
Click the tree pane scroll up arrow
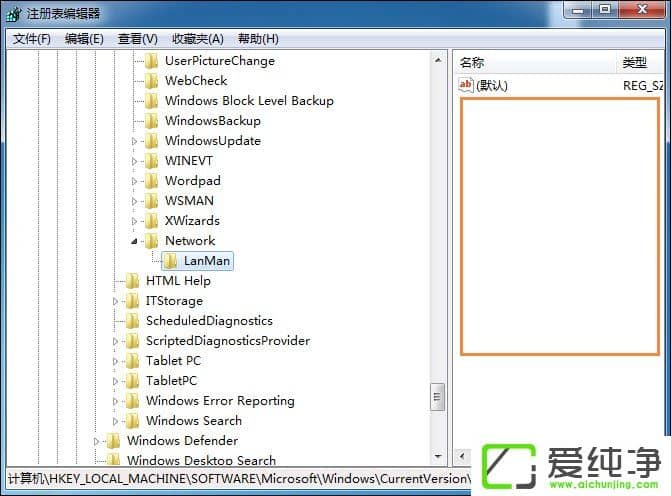[438, 59]
